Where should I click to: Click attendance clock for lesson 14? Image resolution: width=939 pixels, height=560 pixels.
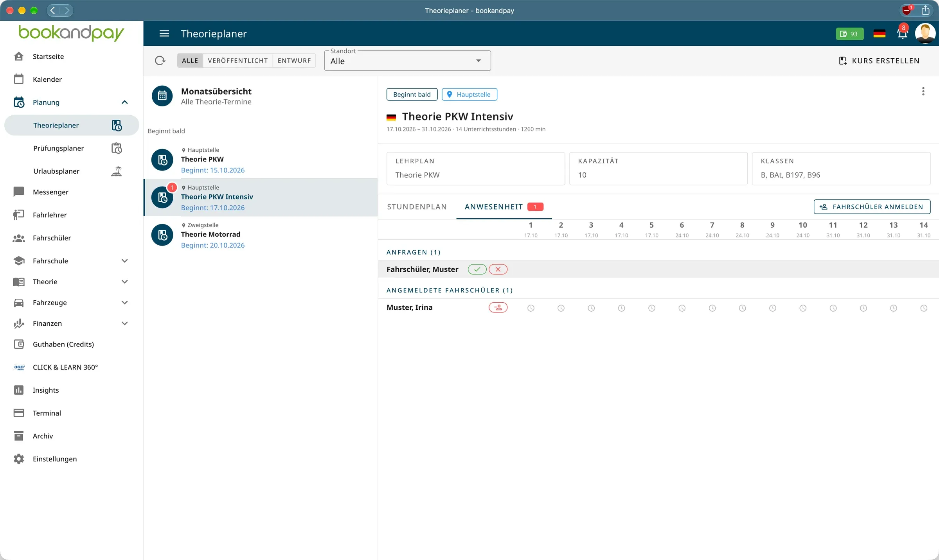click(924, 308)
